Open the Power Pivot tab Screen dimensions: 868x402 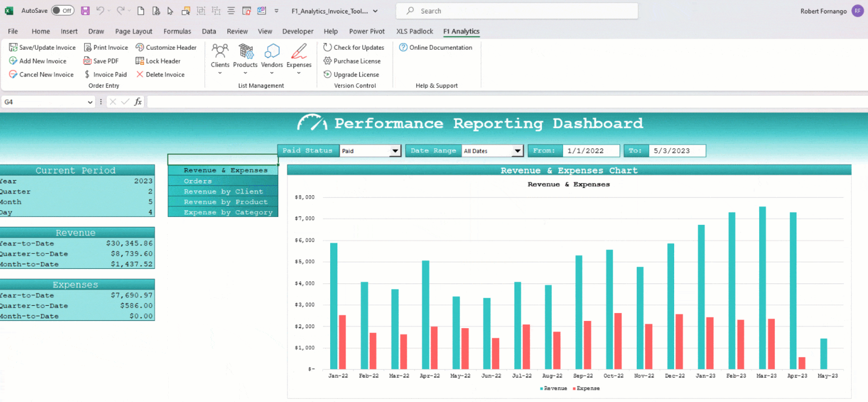366,31
